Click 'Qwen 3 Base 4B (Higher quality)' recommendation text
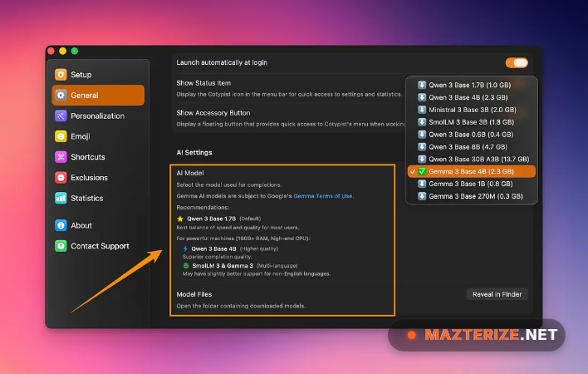This screenshot has height=374, width=588. coord(235,249)
